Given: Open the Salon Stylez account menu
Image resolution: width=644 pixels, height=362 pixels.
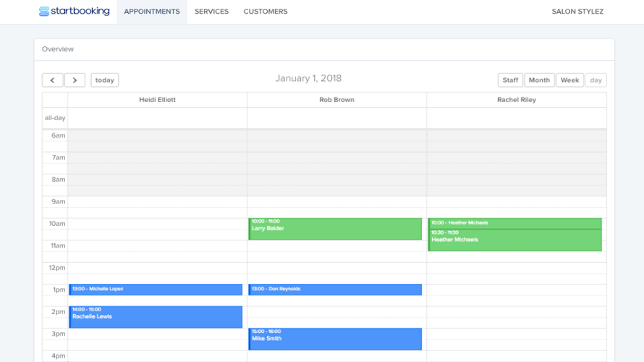Looking at the screenshot, I should click(x=577, y=12).
